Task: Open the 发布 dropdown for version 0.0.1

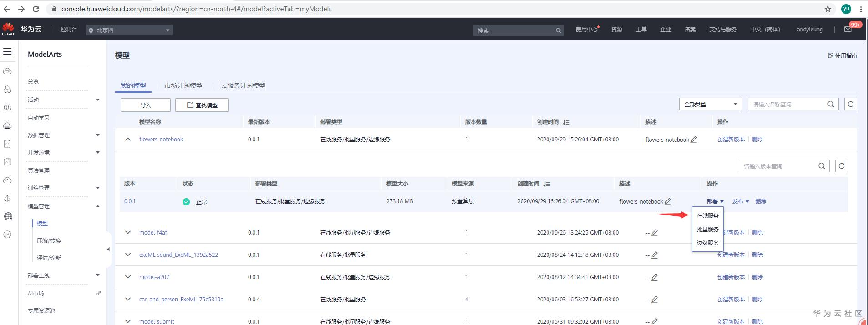Action: tap(741, 201)
